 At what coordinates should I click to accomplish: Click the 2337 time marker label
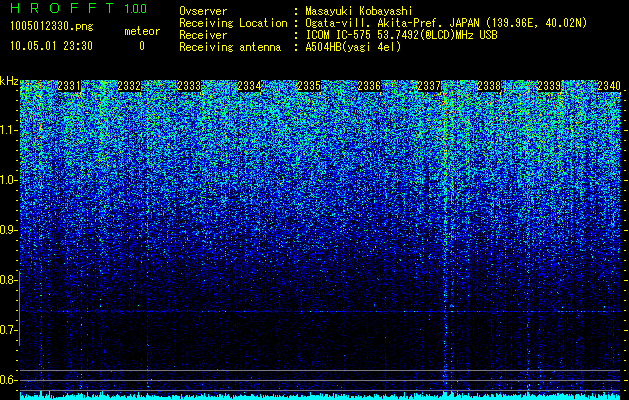click(429, 86)
